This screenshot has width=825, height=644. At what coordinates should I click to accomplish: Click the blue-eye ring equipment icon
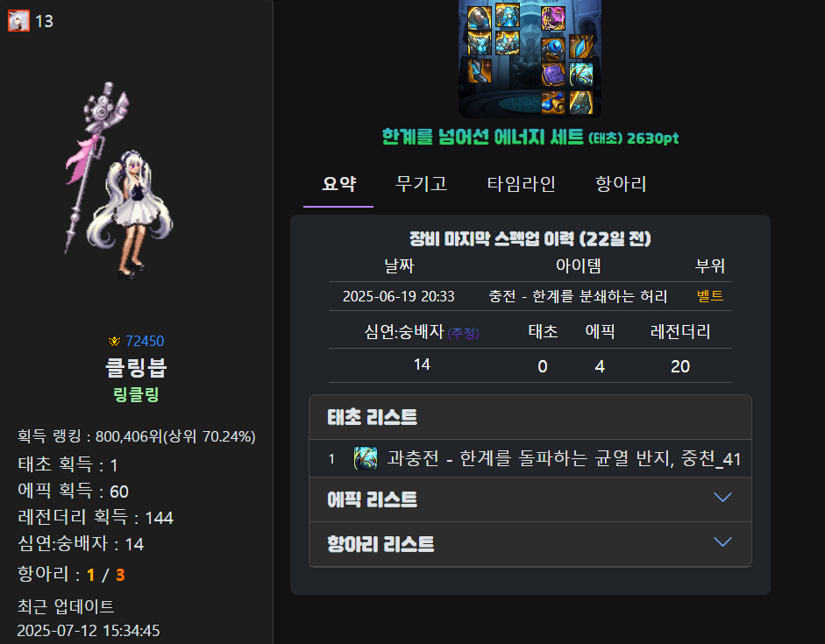click(x=553, y=50)
